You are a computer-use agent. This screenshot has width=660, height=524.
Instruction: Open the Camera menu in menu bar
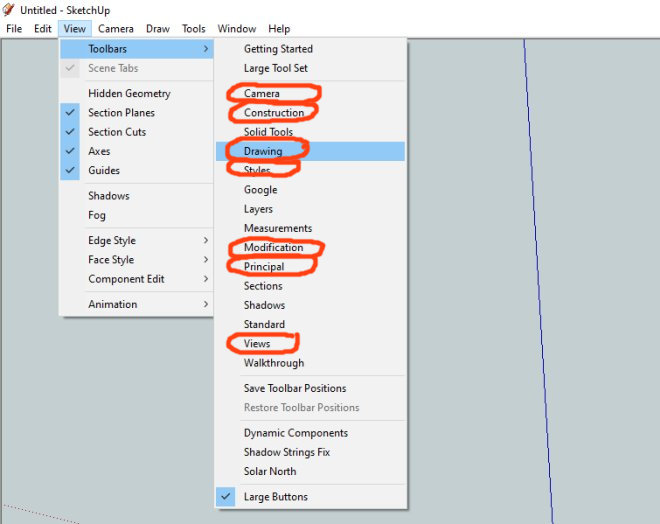(x=116, y=29)
